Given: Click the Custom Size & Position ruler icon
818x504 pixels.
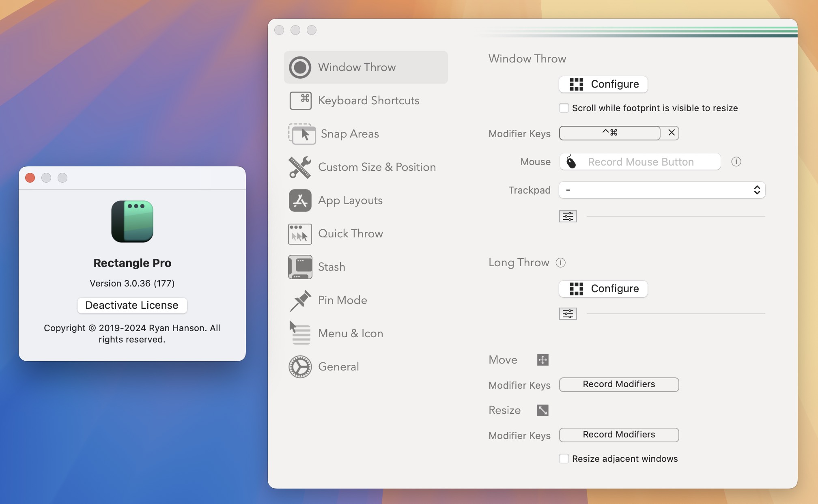Looking at the screenshot, I should pos(300,167).
